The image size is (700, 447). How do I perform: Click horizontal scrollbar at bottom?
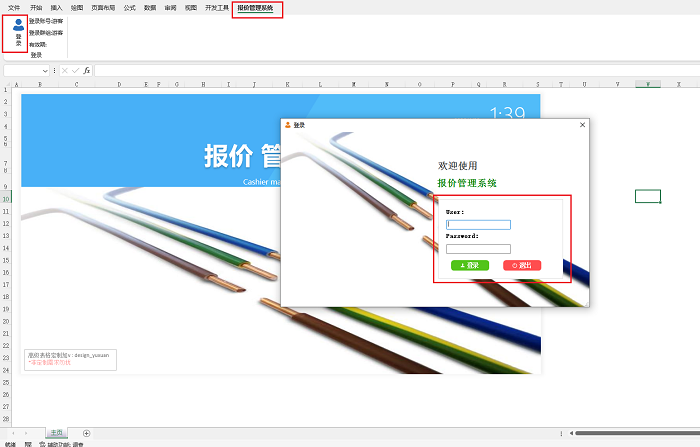pos(638,433)
